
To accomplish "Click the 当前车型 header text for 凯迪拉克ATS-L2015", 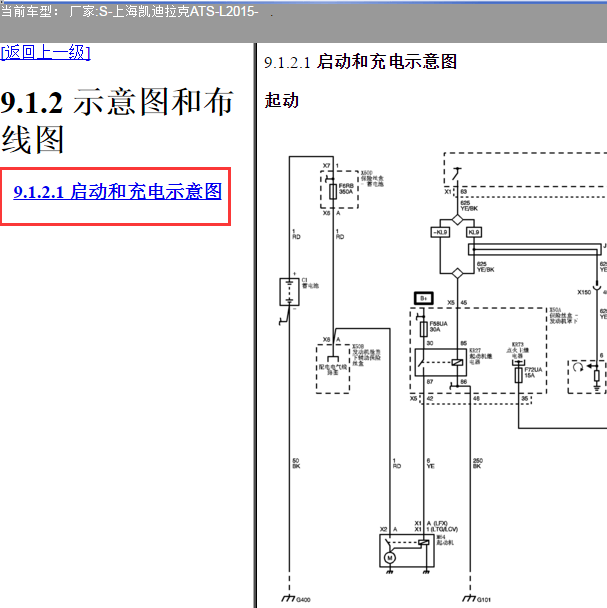I will [x=130, y=11].
